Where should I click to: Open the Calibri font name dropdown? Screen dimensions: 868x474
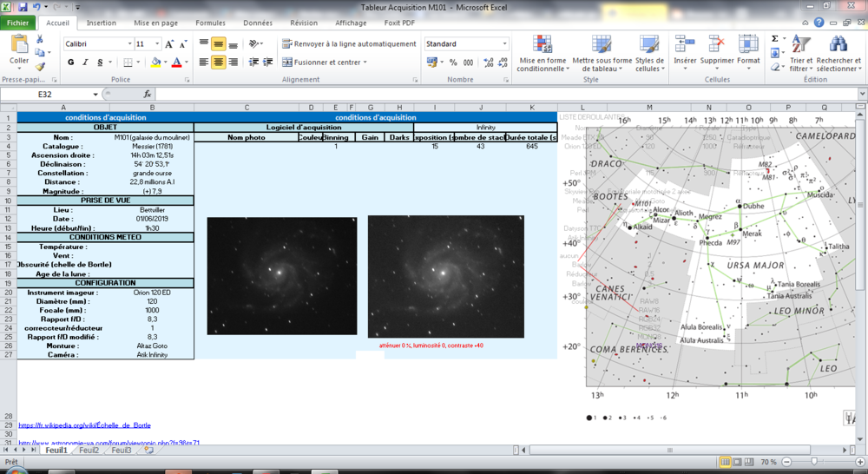tap(129, 43)
